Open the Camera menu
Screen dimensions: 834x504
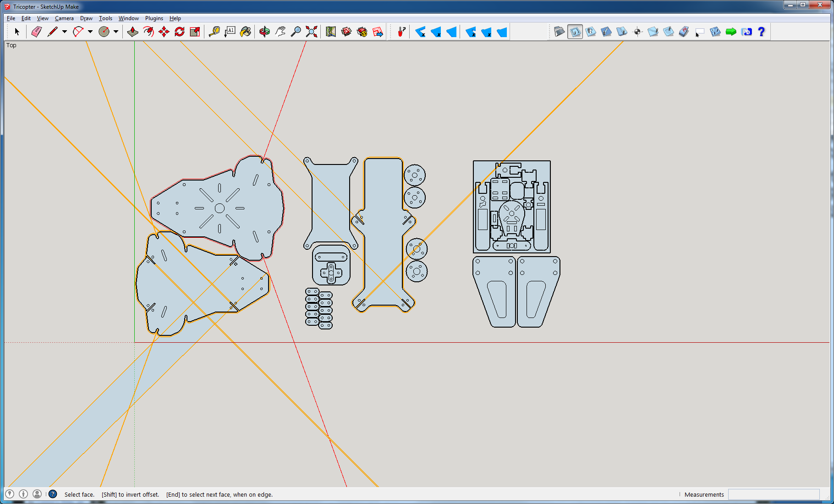point(64,18)
